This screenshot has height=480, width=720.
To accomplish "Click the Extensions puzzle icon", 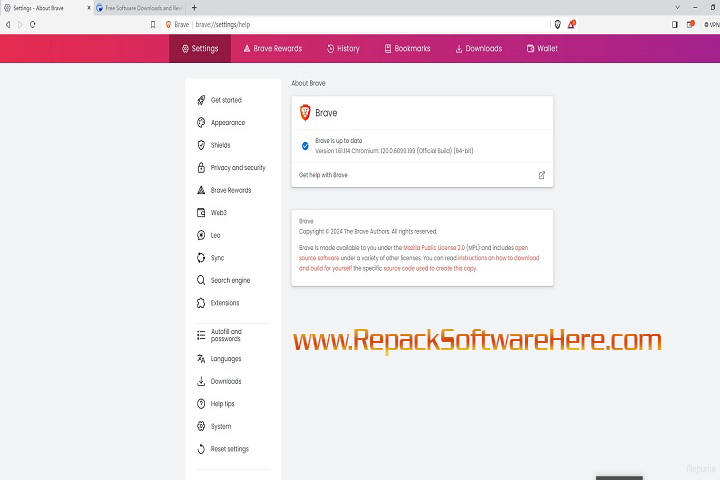I will [201, 303].
